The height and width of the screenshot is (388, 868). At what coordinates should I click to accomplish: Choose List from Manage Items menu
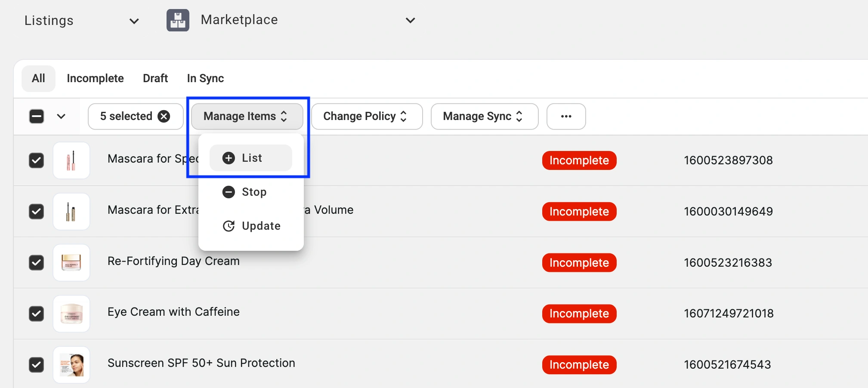(x=251, y=158)
